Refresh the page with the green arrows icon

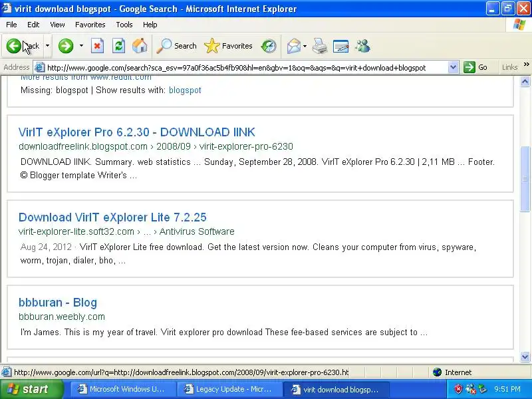coord(119,46)
